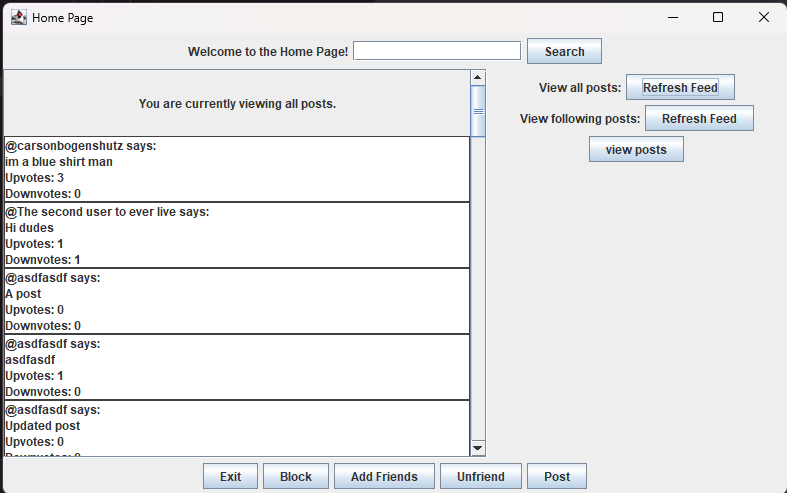Click the scrollbar up arrow
The width and height of the screenshot is (787, 493).
pos(477,77)
